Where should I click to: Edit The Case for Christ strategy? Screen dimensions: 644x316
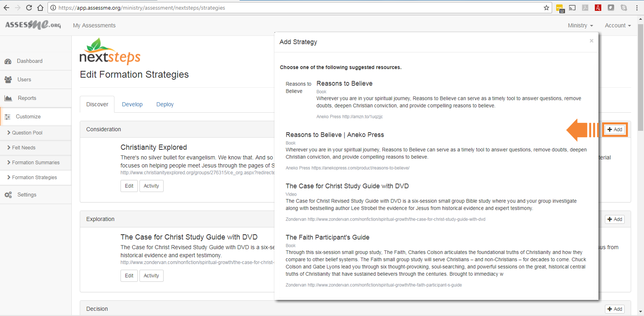tap(129, 276)
